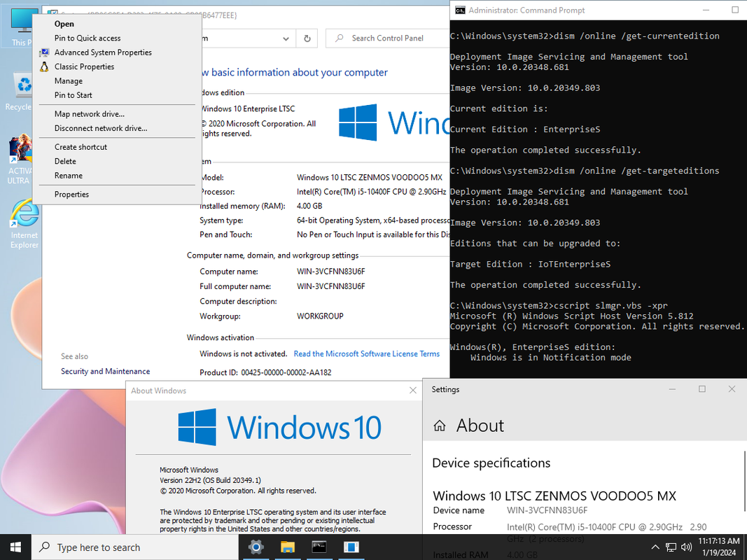
Task: Minimize the Settings window
Action: (672, 389)
